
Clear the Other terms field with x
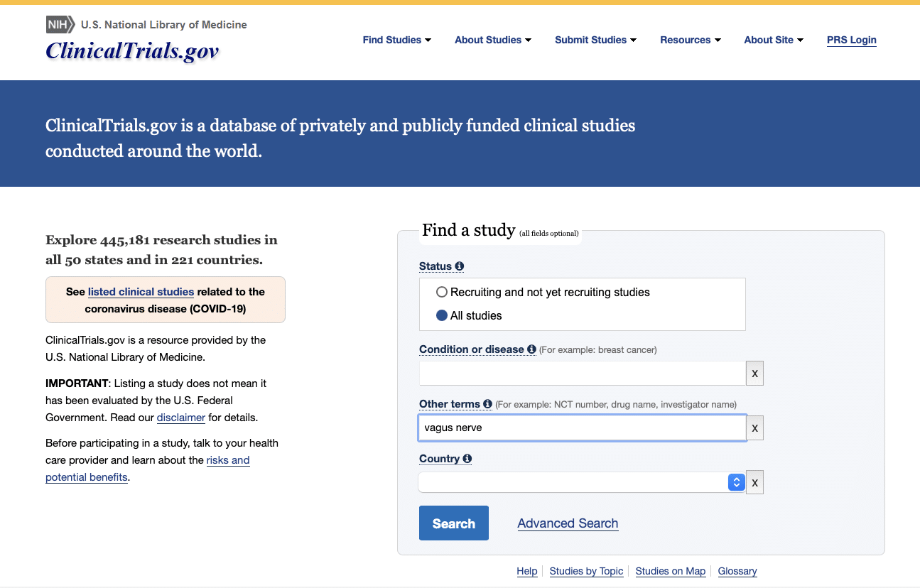coord(754,428)
